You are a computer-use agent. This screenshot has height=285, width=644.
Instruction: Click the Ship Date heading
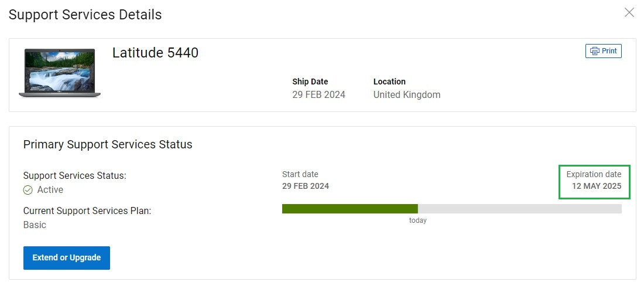[x=310, y=82]
